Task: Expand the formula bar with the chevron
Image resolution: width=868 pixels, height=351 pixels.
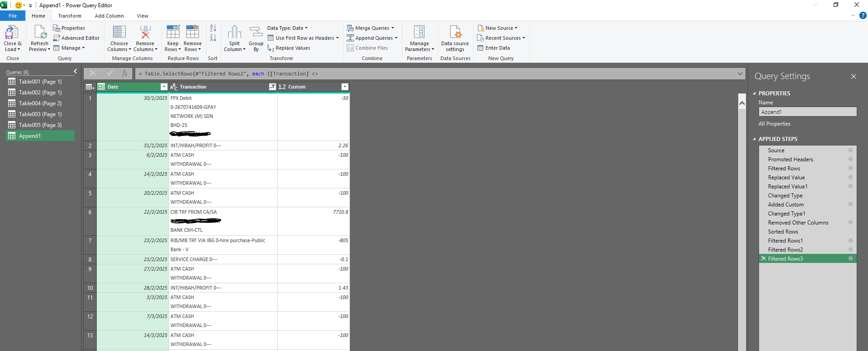Action: pos(740,74)
